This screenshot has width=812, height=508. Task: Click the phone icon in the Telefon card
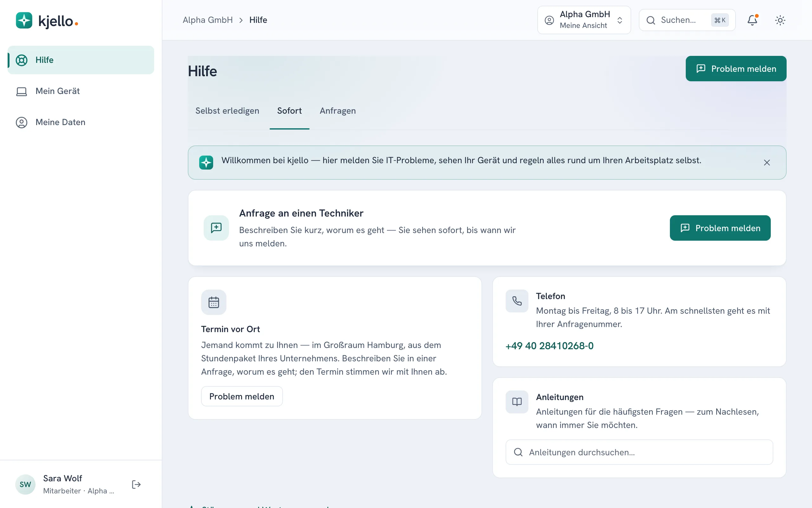[517, 301]
